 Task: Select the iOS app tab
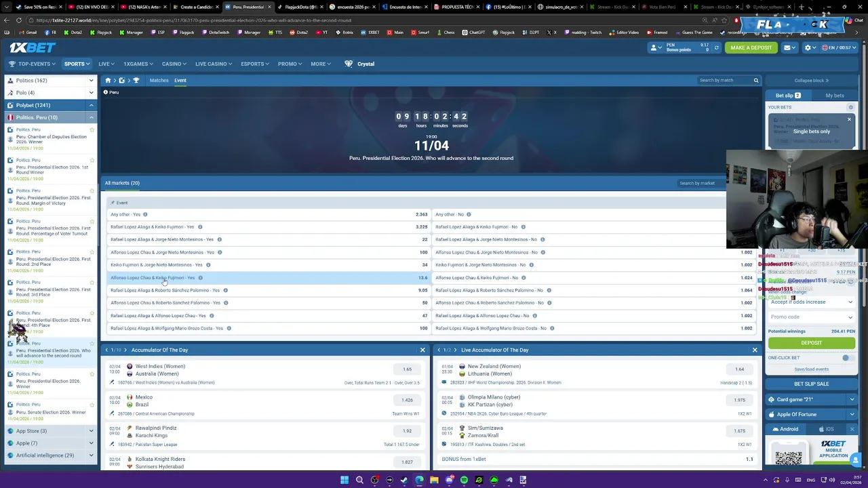coord(826,429)
